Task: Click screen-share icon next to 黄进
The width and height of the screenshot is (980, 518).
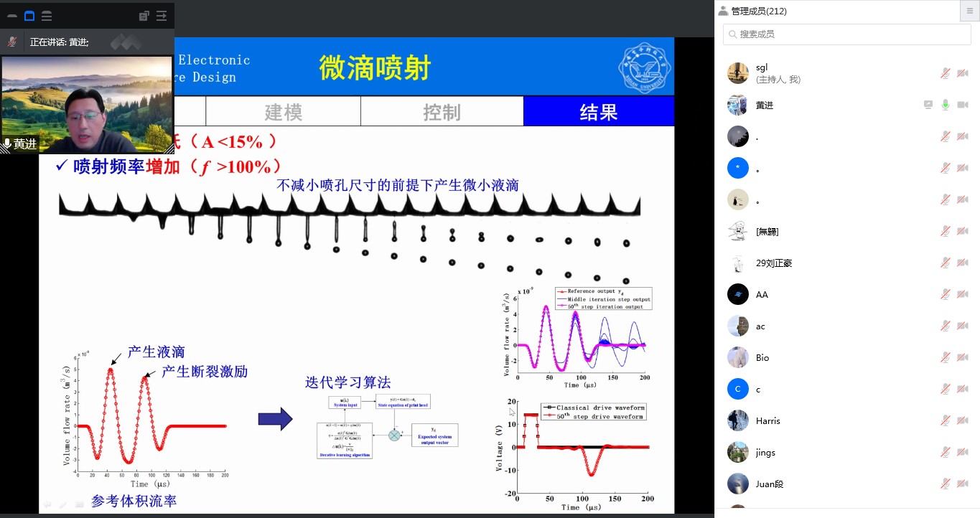Action: coord(928,105)
